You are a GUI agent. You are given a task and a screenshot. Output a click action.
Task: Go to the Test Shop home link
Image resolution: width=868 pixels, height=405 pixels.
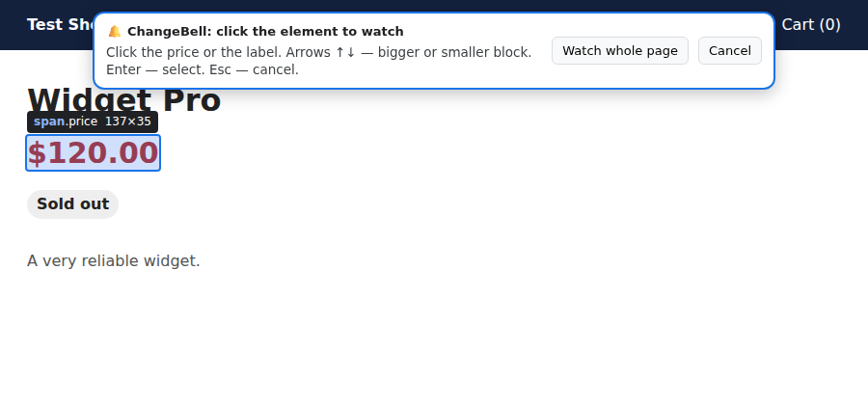(x=63, y=25)
